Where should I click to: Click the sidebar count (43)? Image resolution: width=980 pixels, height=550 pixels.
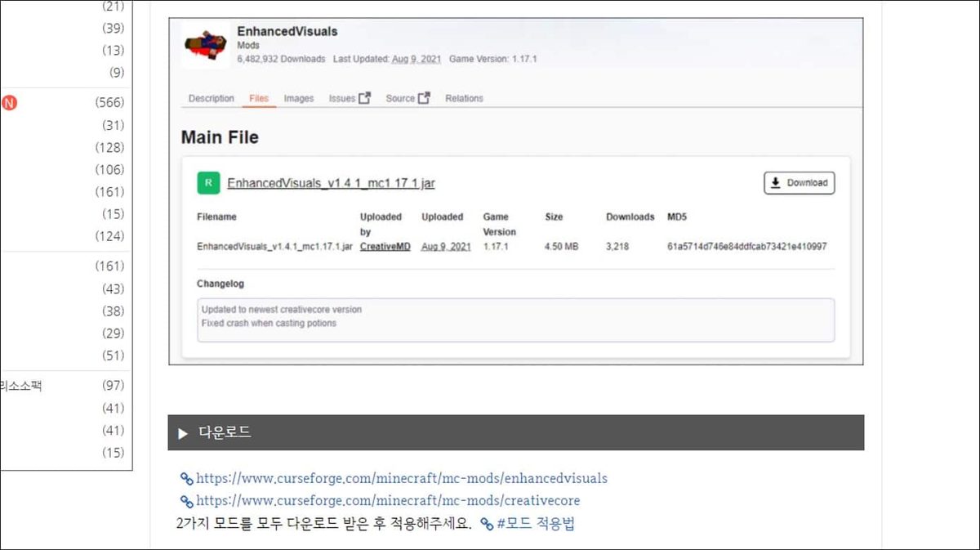pos(113,288)
